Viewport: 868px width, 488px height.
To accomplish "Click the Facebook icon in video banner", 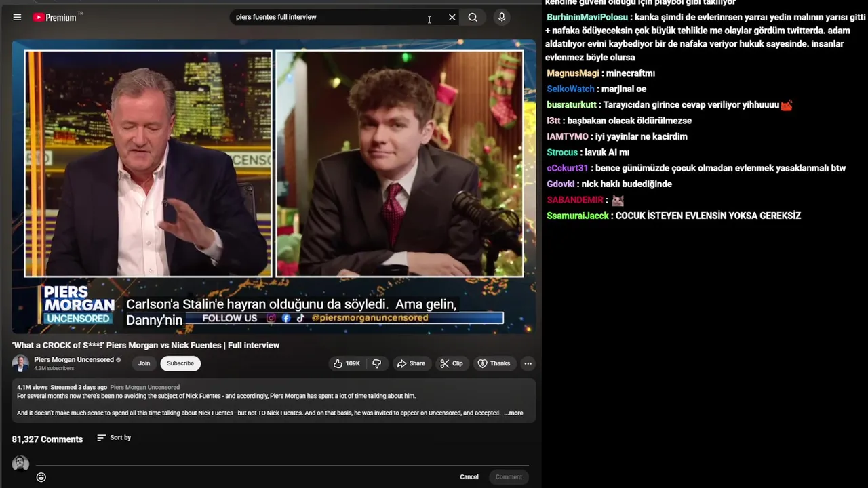I will tap(286, 318).
